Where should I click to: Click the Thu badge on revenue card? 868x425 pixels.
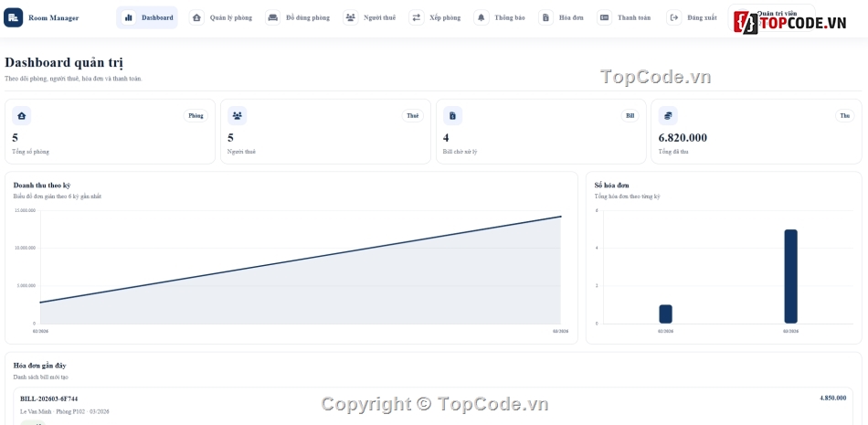[845, 116]
